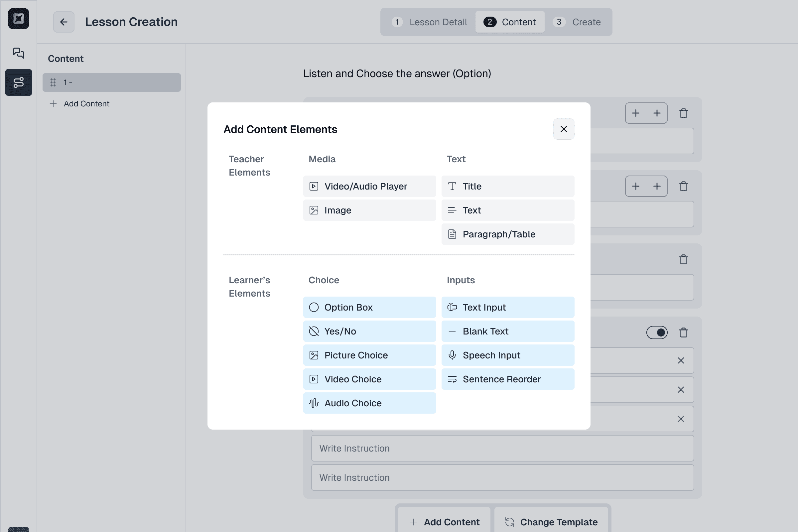Click the last Write Instruction field

click(x=502, y=477)
